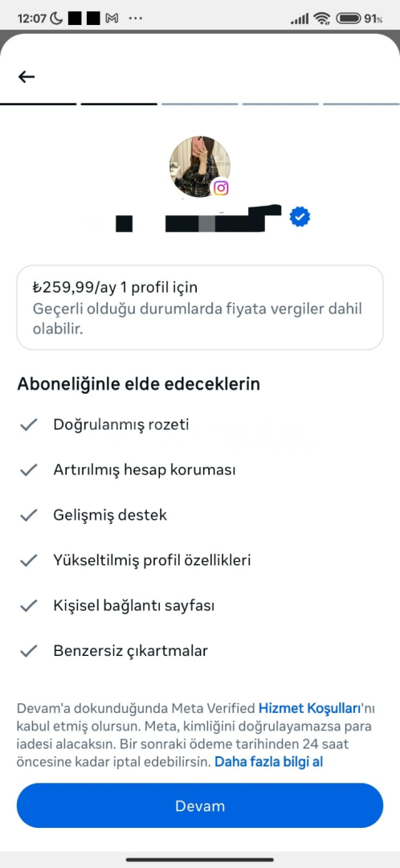Tap the checkmark beside Doğrulanmış rozeti
The width and height of the screenshot is (400, 868).
click(28, 424)
